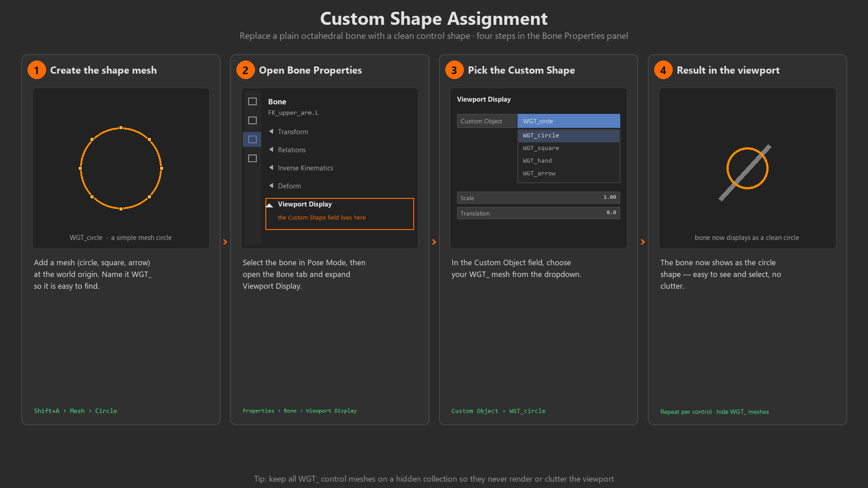
Task: Select the topmost vertex of the mesh circle
Action: [121, 128]
